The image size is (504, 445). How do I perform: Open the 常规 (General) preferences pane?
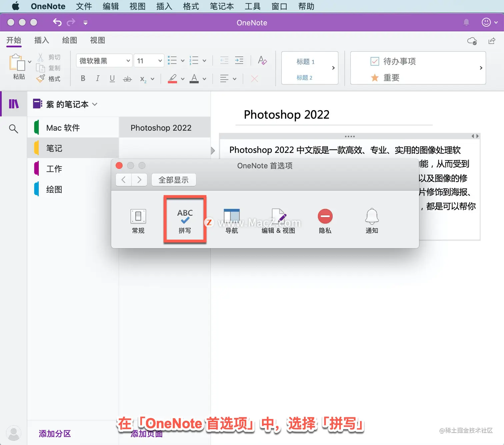tap(138, 221)
